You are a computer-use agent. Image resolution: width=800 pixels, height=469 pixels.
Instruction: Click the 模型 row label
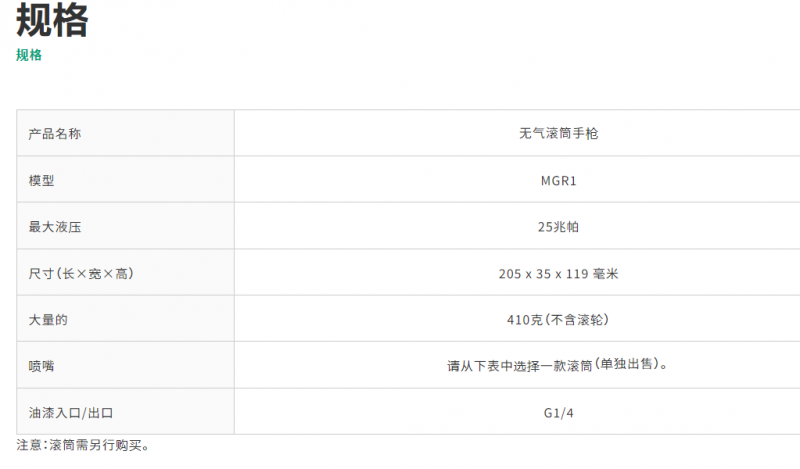coord(41,181)
